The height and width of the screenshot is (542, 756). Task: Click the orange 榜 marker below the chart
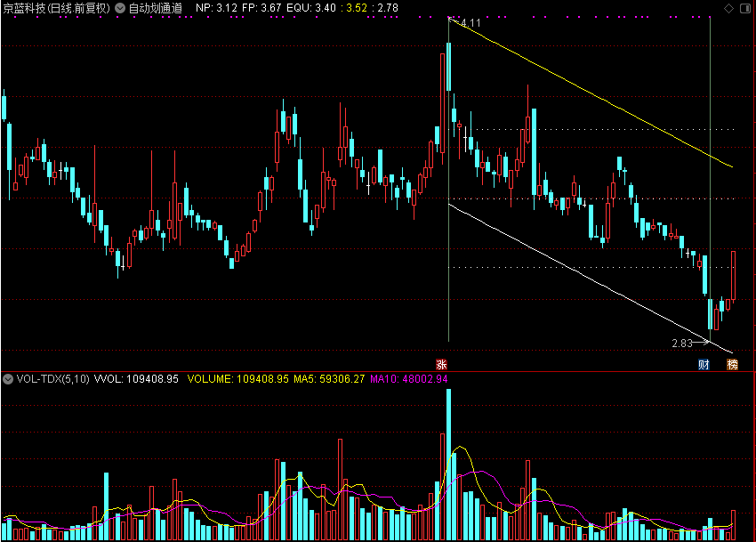(x=732, y=364)
